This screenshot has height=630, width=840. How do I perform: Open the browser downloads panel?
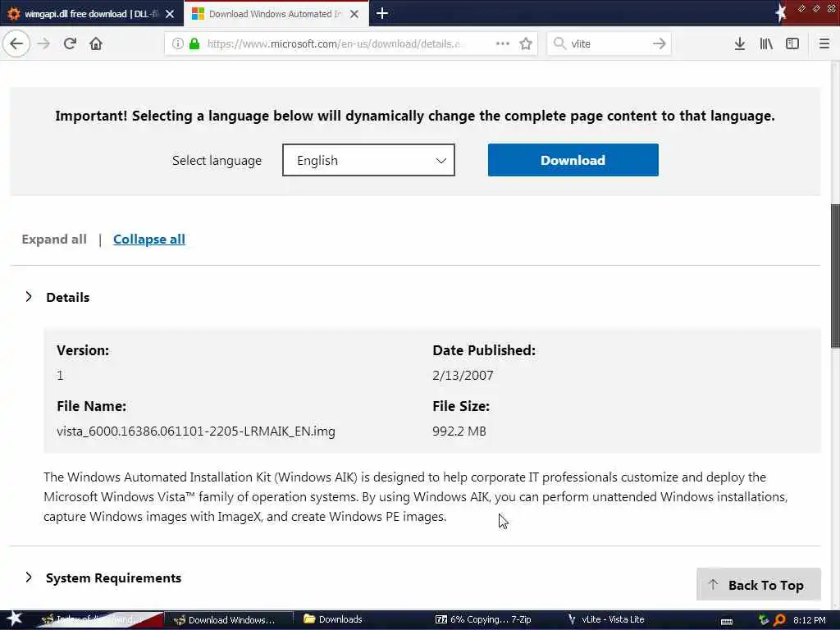pos(740,43)
